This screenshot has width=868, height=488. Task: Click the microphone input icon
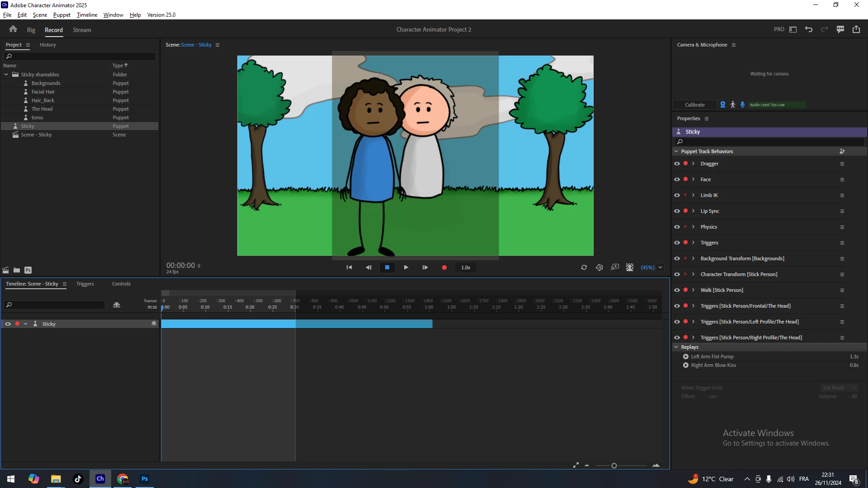pos(742,105)
